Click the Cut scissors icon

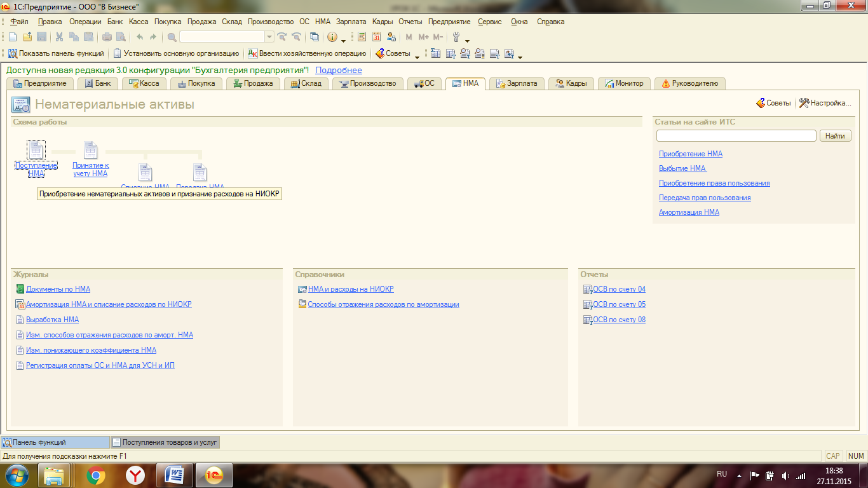point(59,37)
